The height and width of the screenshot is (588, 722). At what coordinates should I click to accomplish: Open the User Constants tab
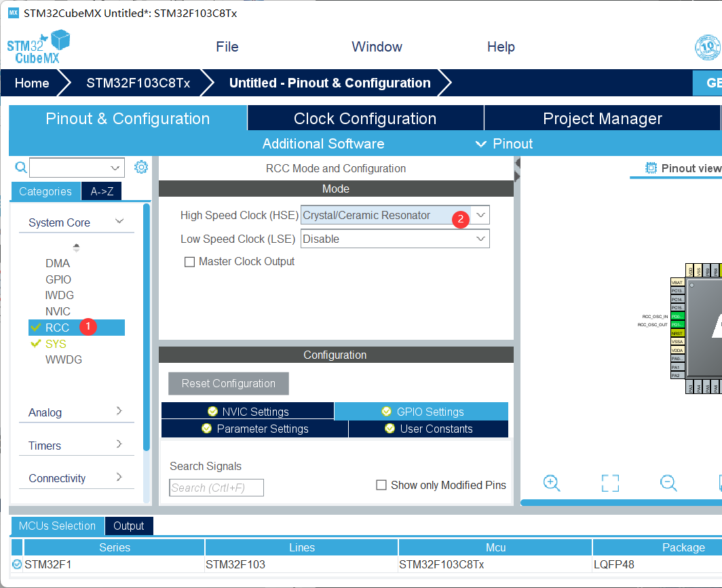click(x=428, y=429)
